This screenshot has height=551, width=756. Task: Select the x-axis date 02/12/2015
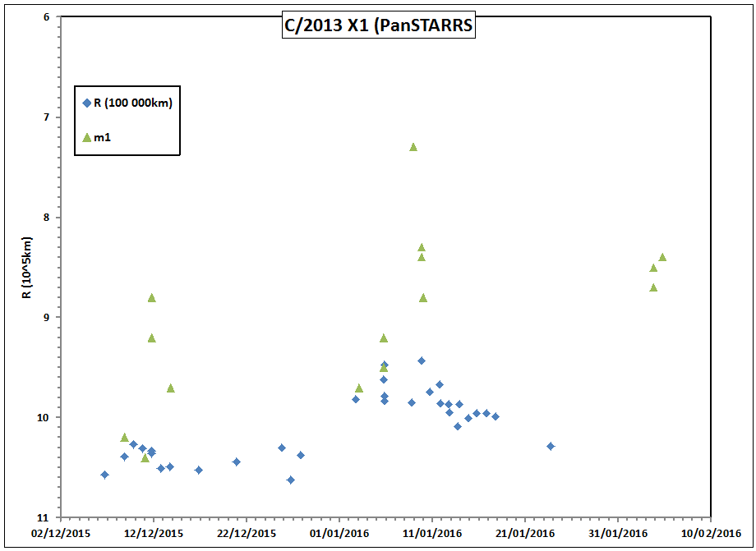click(x=60, y=533)
